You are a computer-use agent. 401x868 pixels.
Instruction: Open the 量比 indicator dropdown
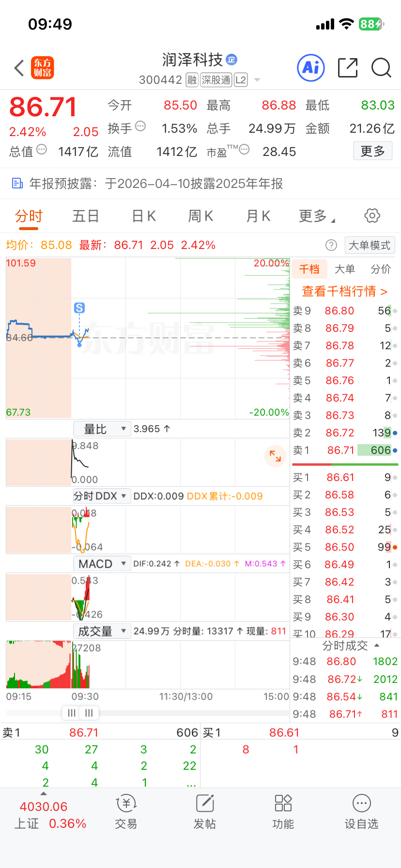[x=102, y=429]
